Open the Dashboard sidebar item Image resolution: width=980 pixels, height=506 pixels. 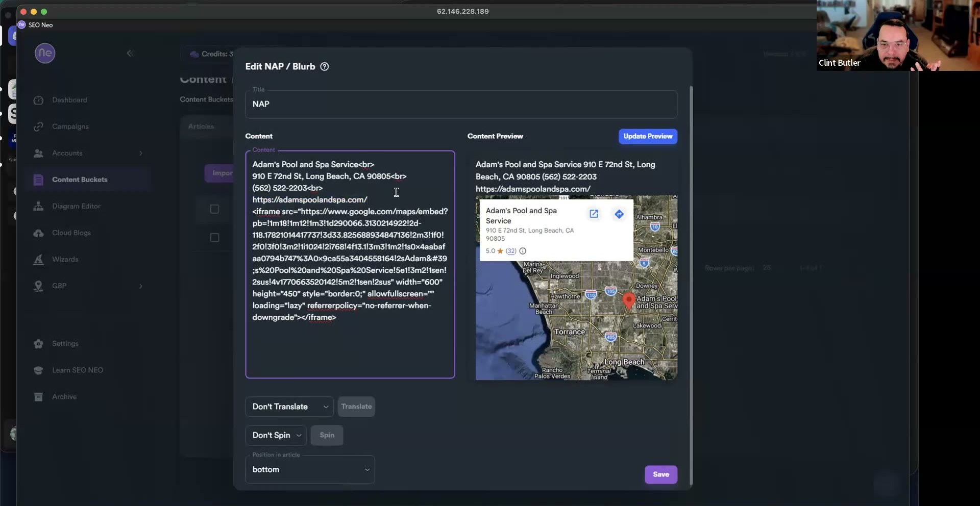tap(69, 100)
